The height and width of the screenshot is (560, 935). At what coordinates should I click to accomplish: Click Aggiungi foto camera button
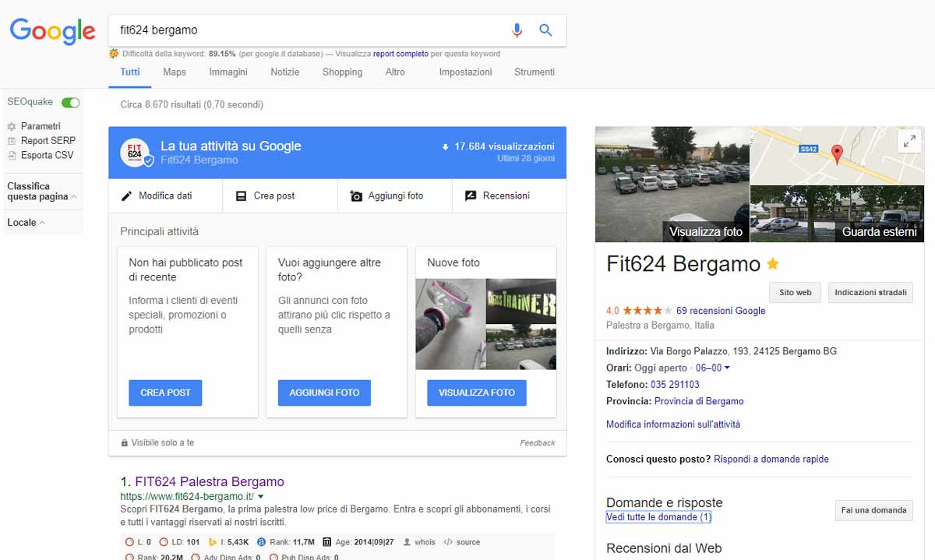point(395,196)
